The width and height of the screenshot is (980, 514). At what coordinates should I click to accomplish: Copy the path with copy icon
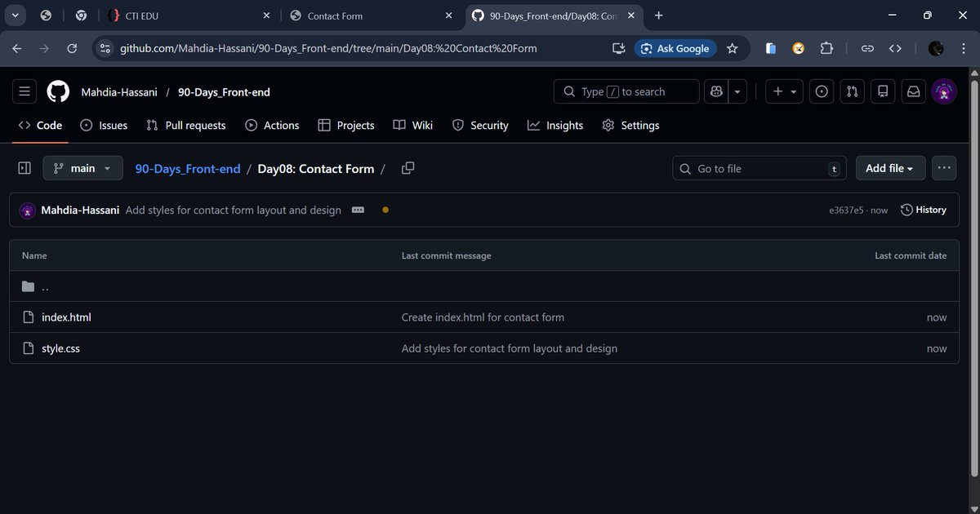point(408,168)
